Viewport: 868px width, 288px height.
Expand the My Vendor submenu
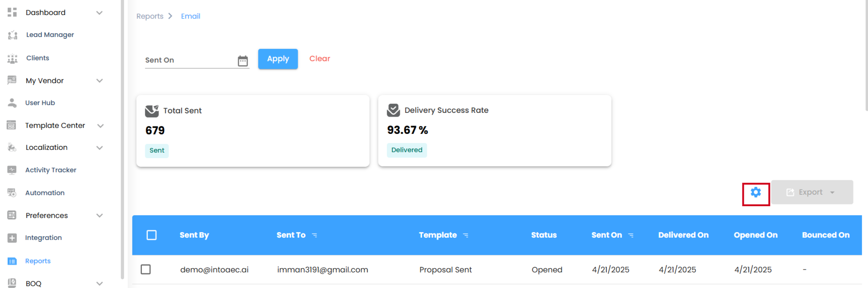coord(99,81)
